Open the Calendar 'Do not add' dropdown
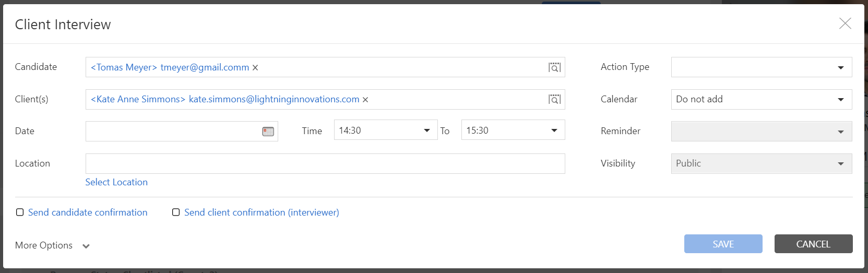868x273 pixels. pyautogui.click(x=762, y=99)
